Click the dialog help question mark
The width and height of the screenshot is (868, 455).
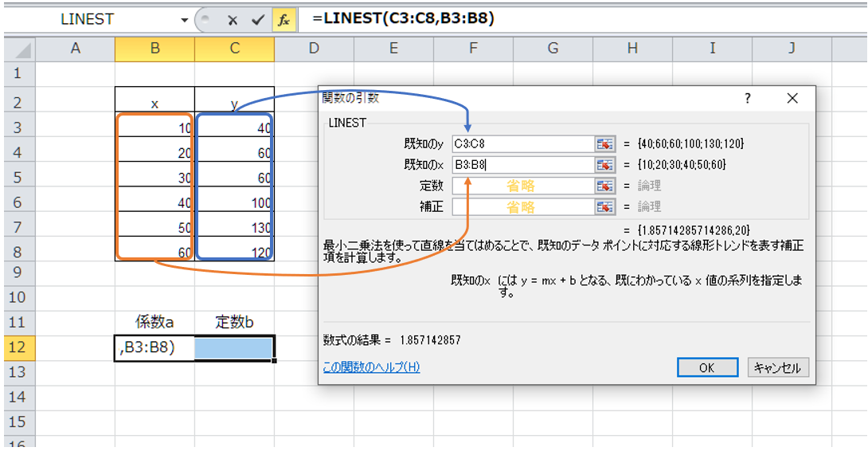pyautogui.click(x=747, y=99)
